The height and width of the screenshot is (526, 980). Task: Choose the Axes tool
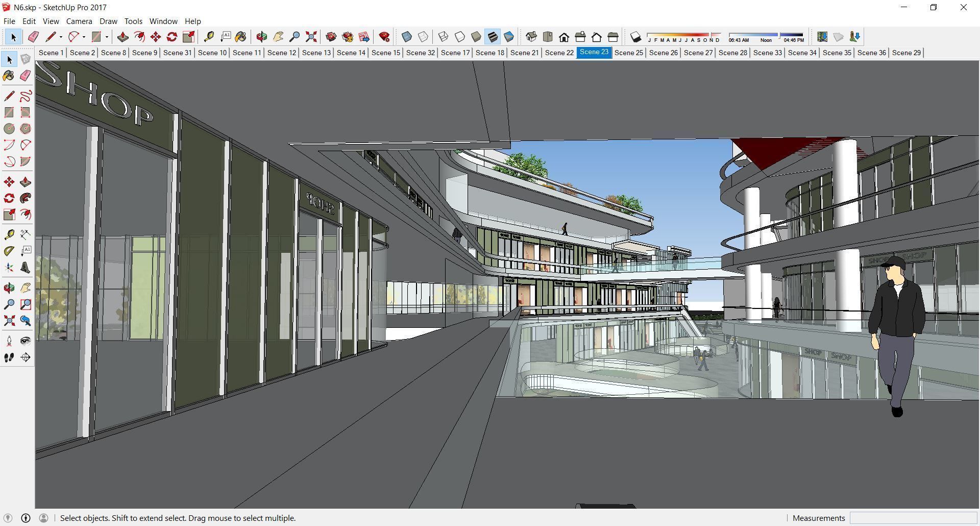[x=9, y=268]
